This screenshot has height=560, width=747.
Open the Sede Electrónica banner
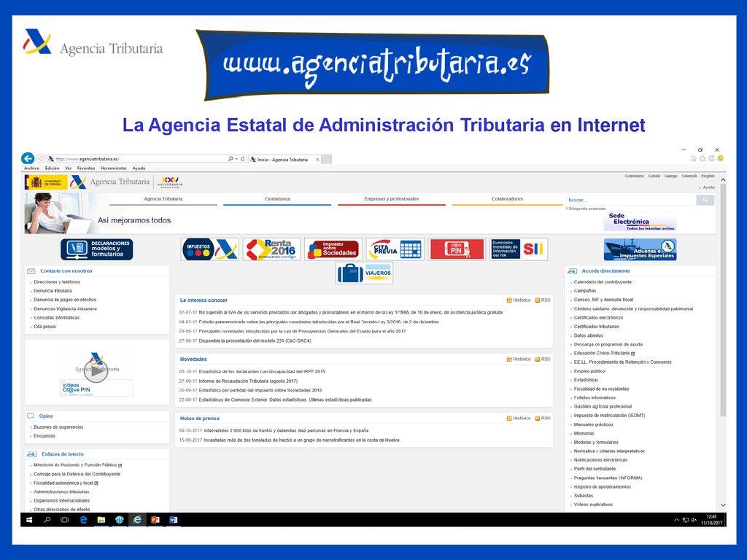(640, 222)
